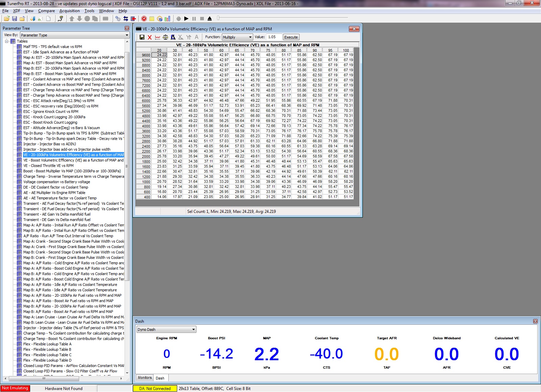The width and height of the screenshot is (541, 392).
Task: Select Flex Flexible Lookup Table A
Action: (x=47, y=344)
